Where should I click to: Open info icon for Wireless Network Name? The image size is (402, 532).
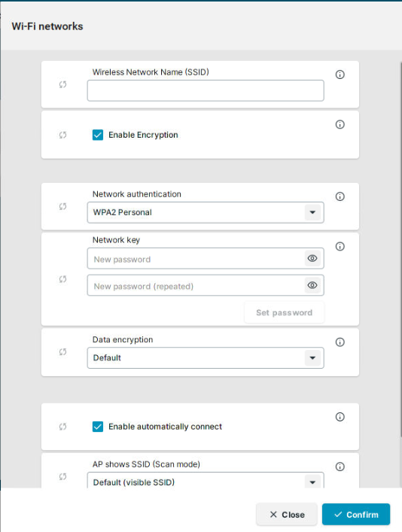pos(340,74)
